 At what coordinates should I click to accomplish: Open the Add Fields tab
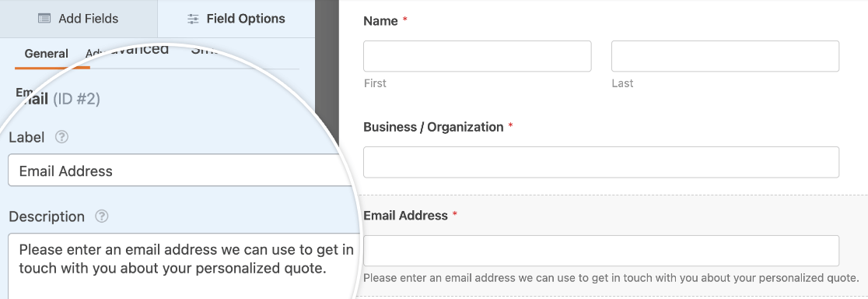tap(78, 19)
